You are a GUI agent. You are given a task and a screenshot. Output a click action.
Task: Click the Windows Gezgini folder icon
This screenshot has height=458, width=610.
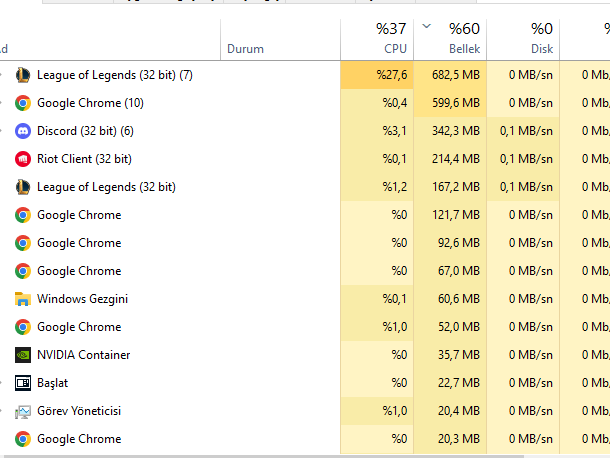point(23,299)
